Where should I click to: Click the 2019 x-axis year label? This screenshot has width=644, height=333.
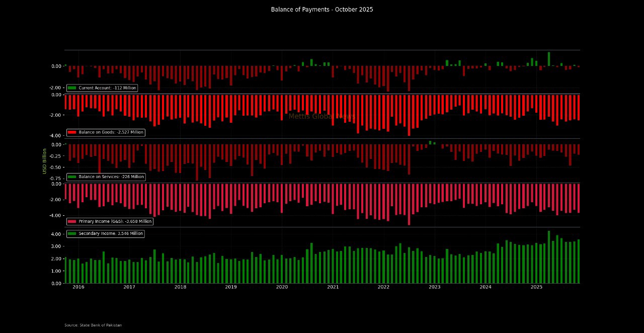tap(231, 287)
